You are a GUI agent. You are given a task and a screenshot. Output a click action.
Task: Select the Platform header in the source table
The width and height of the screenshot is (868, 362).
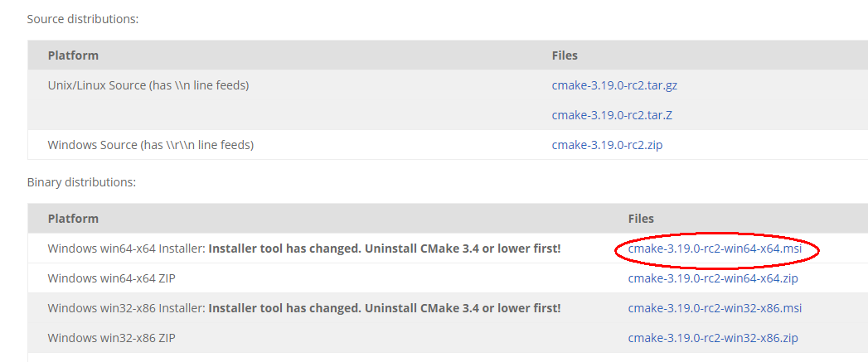point(73,56)
